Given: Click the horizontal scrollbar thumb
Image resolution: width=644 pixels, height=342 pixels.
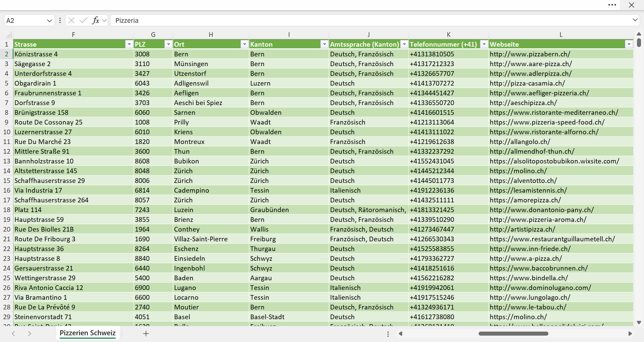Looking at the screenshot, I should [x=513, y=334].
